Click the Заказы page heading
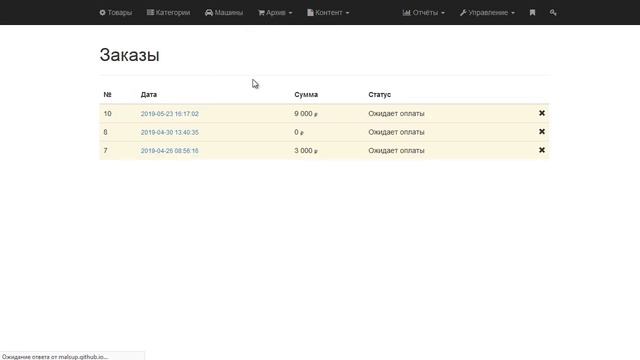The width and height of the screenshot is (640, 360). click(129, 55)
